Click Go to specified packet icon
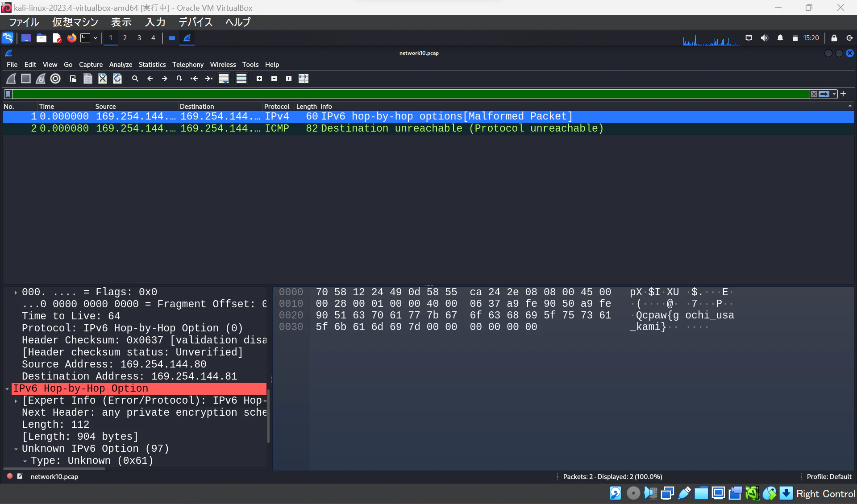This screenshot has height=504, width=857. tap(179, 78)
